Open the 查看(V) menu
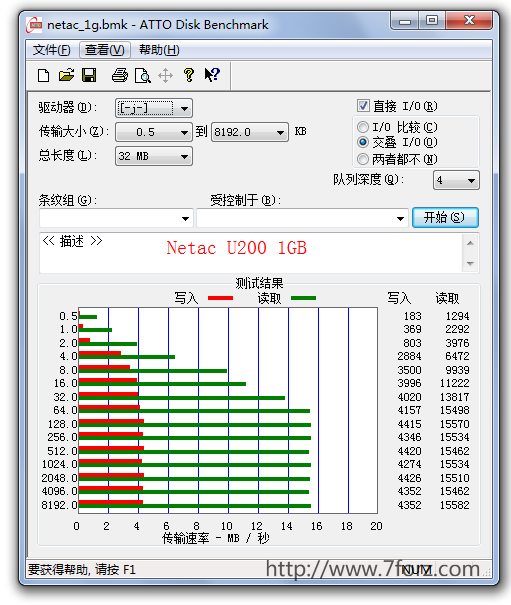The width and height of the screenshot is (511, 605). coord(105,50)
